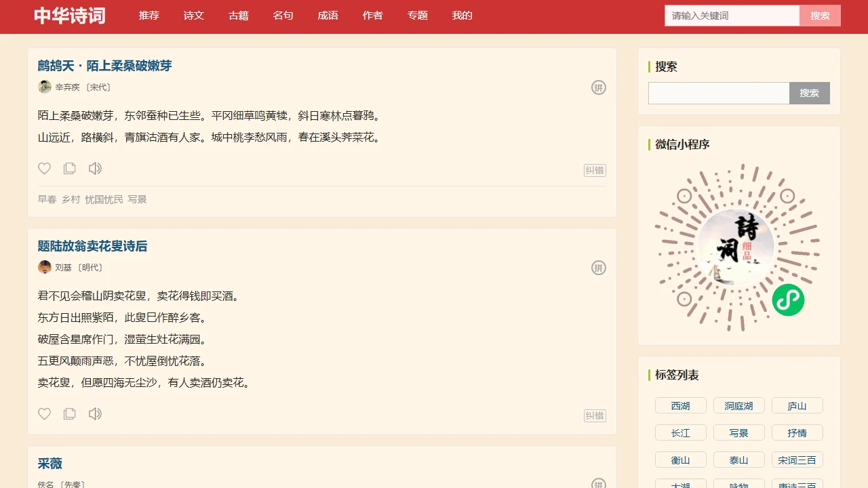This screenshot has width=868, height=488.
Task: Select the 写景 tag in the tag list
Action: point(738,432)
